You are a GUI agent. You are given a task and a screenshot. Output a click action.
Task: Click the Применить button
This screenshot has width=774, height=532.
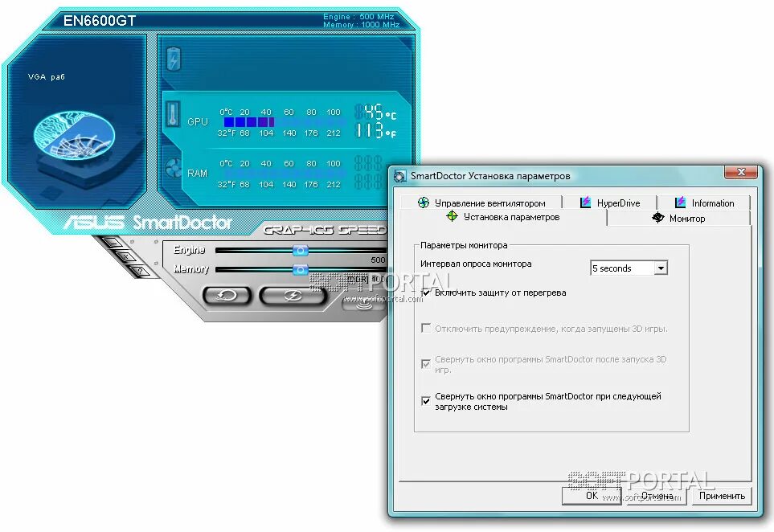[x=722, y=496]
